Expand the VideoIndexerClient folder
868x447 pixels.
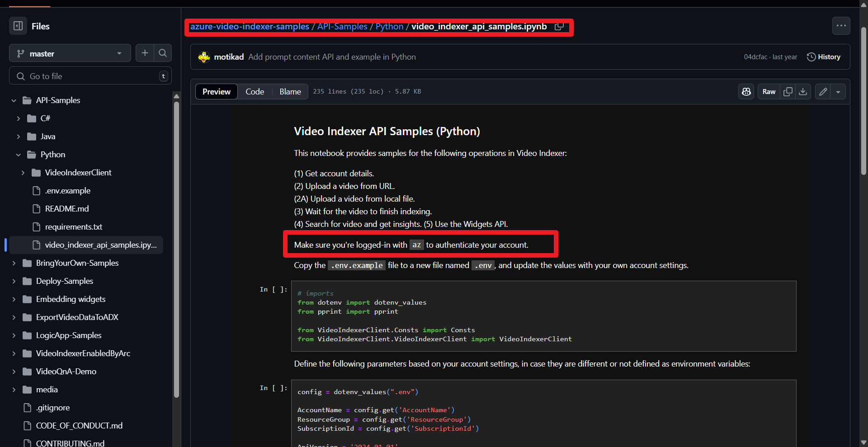coord(23,173)
